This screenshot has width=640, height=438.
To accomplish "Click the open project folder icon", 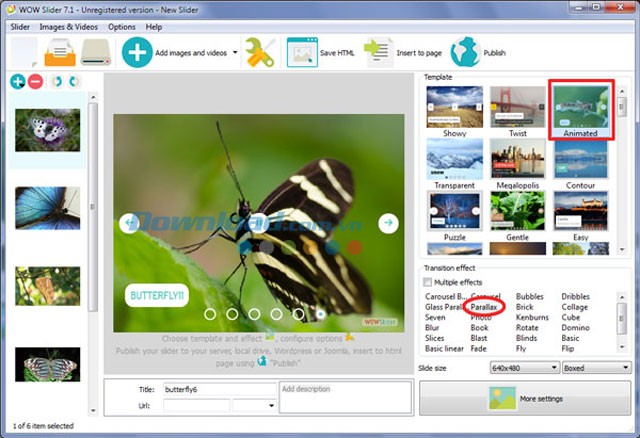I will click(x=60, y=52).
